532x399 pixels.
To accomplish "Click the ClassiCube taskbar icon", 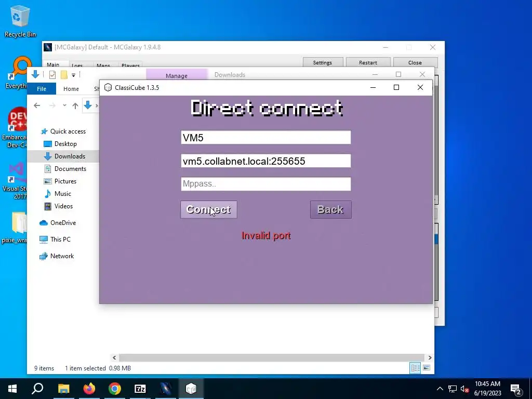I will (x=191, y=389).
